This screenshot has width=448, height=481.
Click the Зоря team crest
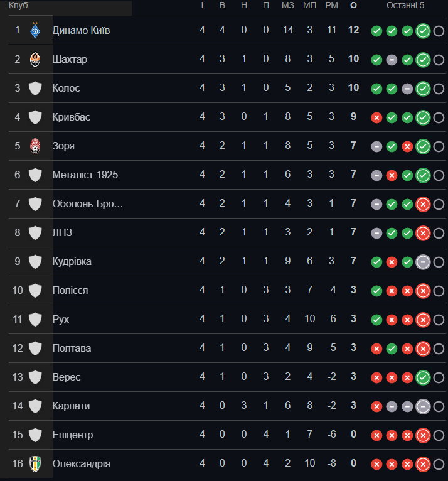[x=35, y=146]
